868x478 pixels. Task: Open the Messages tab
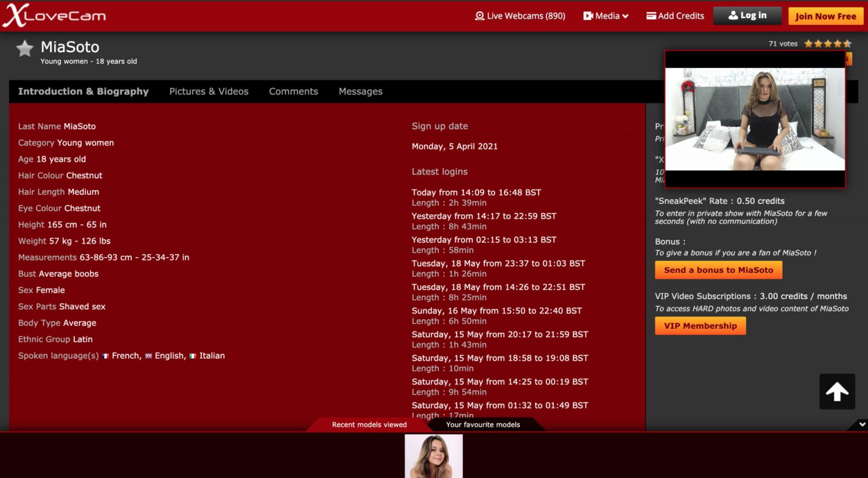tap(361, 92)
